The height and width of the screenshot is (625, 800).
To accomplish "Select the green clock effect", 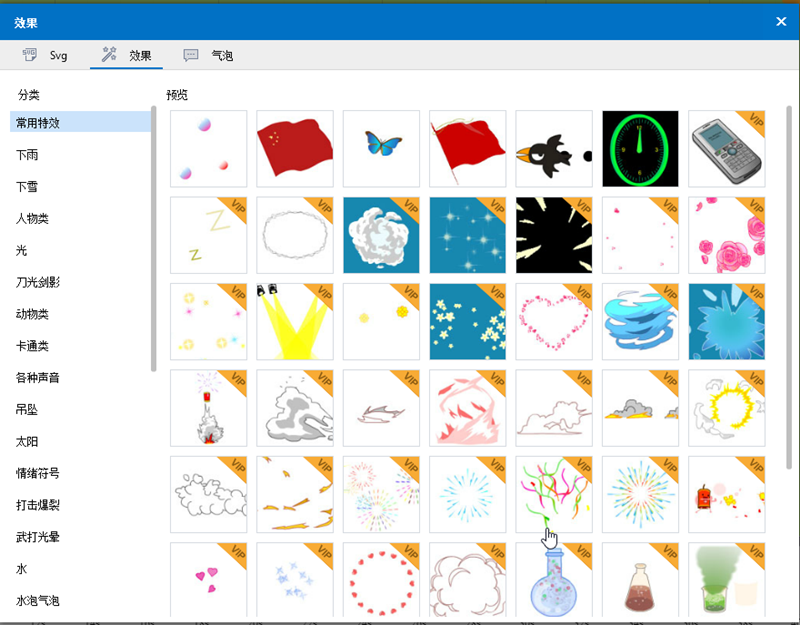I will [x=640, y=148].
